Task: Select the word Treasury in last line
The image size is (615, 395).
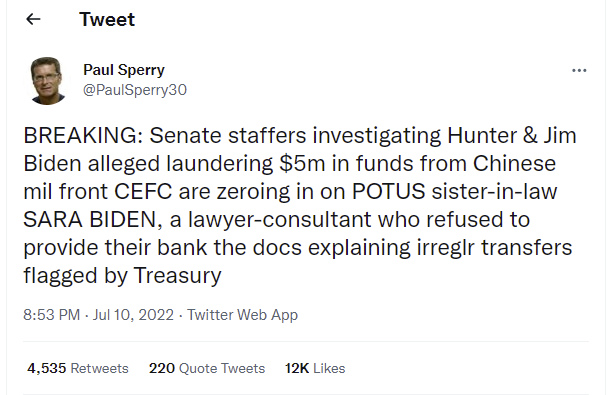Action: (178, 276)
